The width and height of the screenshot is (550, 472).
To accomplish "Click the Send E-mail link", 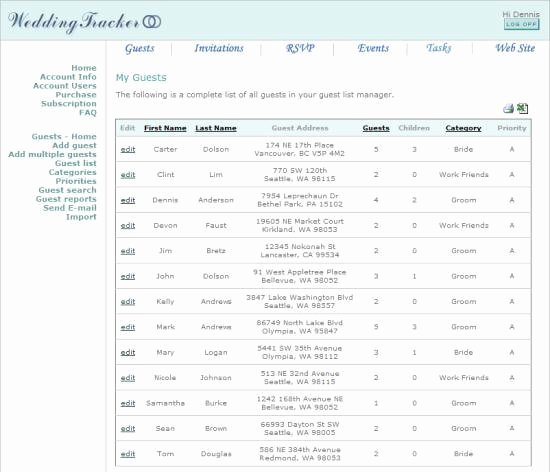I will tap(70, 208).
